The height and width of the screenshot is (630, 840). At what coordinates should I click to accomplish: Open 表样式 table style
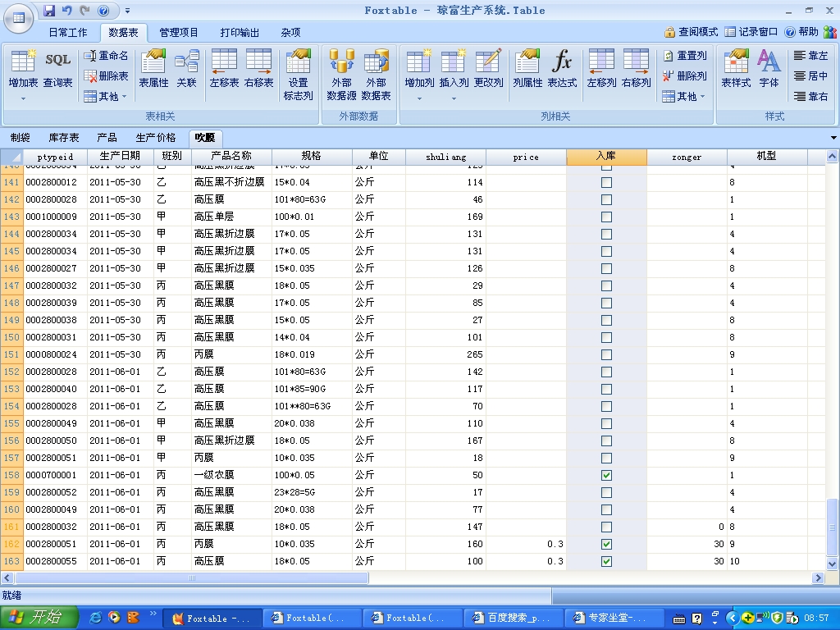point(736,69)
